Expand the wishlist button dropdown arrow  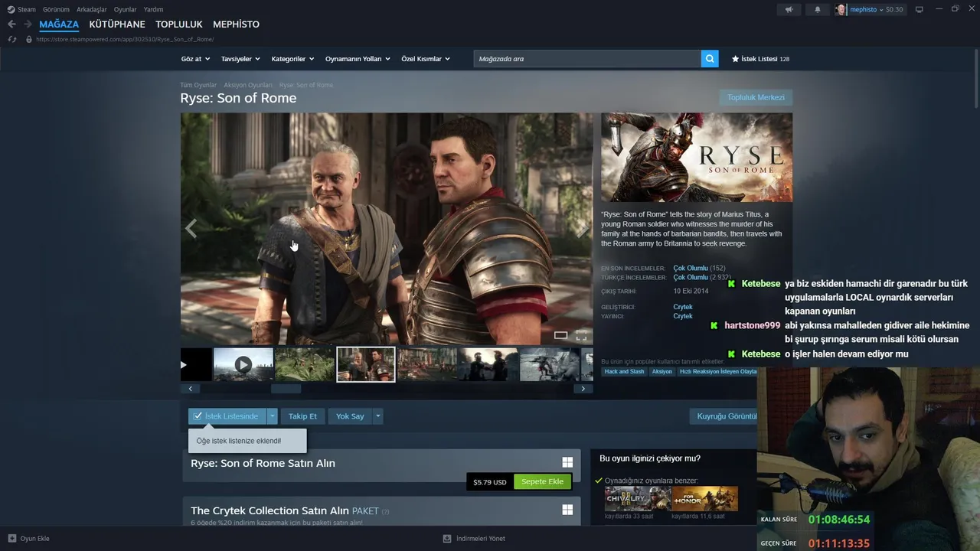(x=272, y=416)
